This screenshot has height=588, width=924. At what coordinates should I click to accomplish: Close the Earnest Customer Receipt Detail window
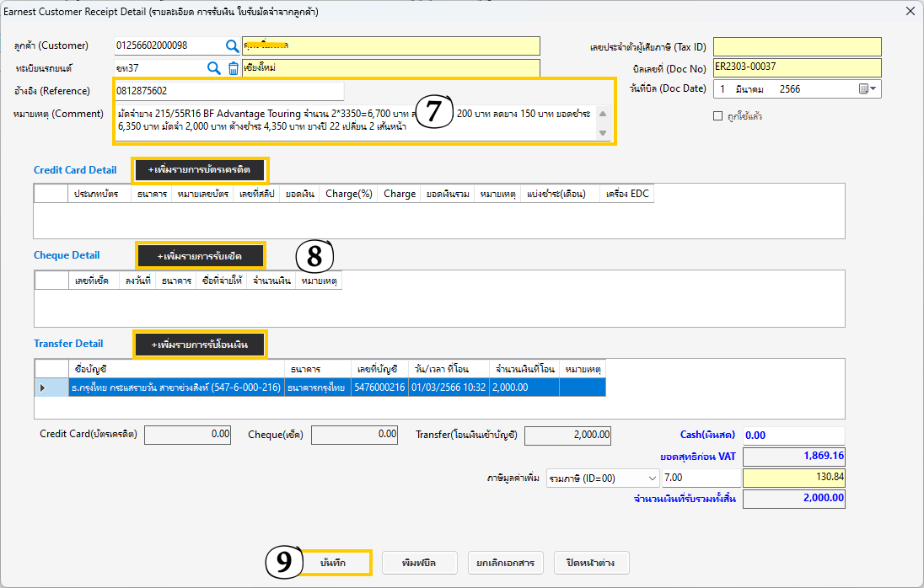[x=910, y=11]
